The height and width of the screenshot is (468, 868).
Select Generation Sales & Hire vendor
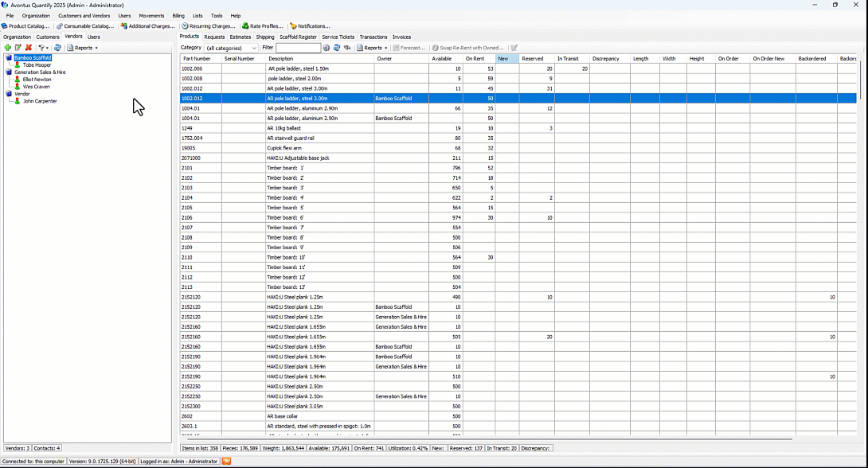(40, 72)
